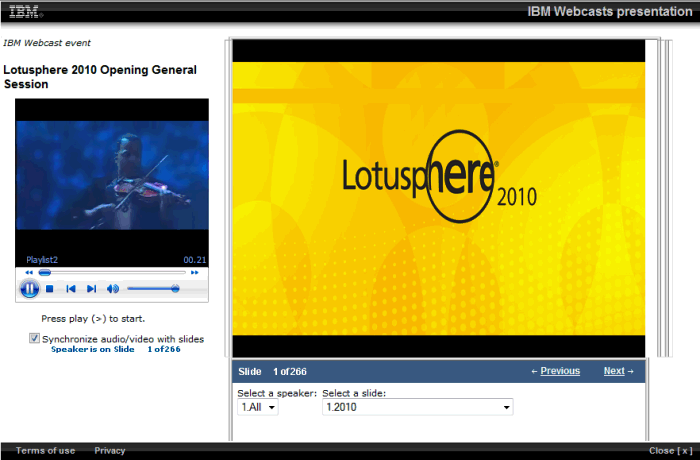This screenshot has height=460, width=700.
Task: Click the 'IBM Webcasts presentation' header text
Action: pos(610,12)
